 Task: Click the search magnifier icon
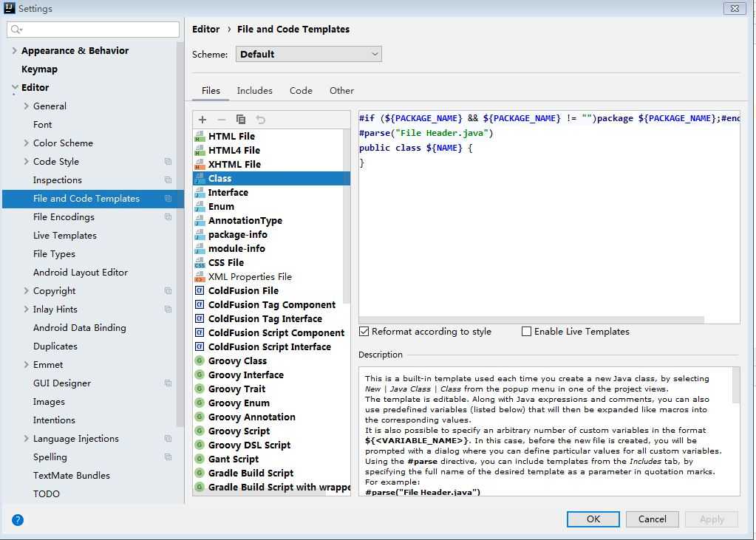click(x=16, y=30)
